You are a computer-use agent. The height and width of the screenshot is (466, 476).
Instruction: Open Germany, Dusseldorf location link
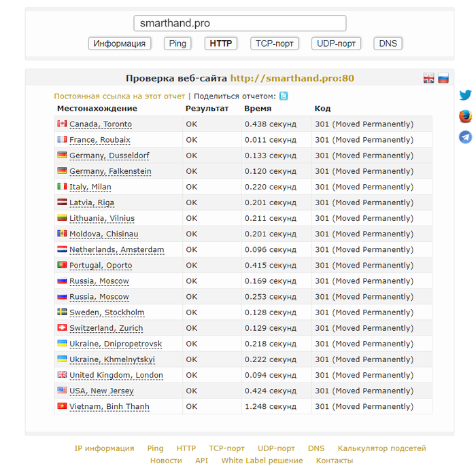click(109, 156)
